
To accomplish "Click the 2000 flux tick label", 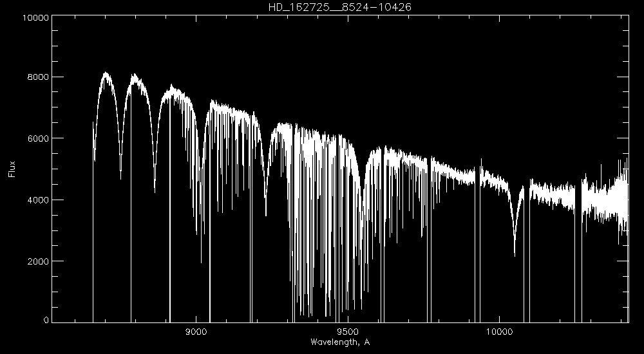I will [x=38, y=261].
